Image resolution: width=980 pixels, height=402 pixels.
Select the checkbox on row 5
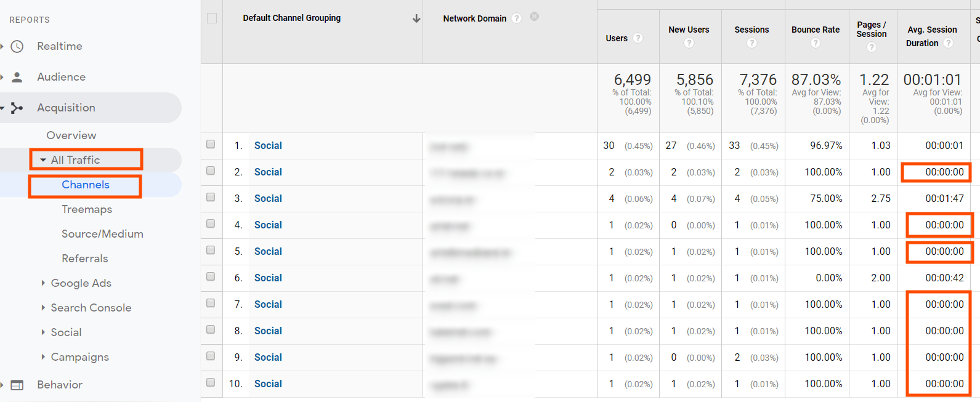(x=211, y=251)
